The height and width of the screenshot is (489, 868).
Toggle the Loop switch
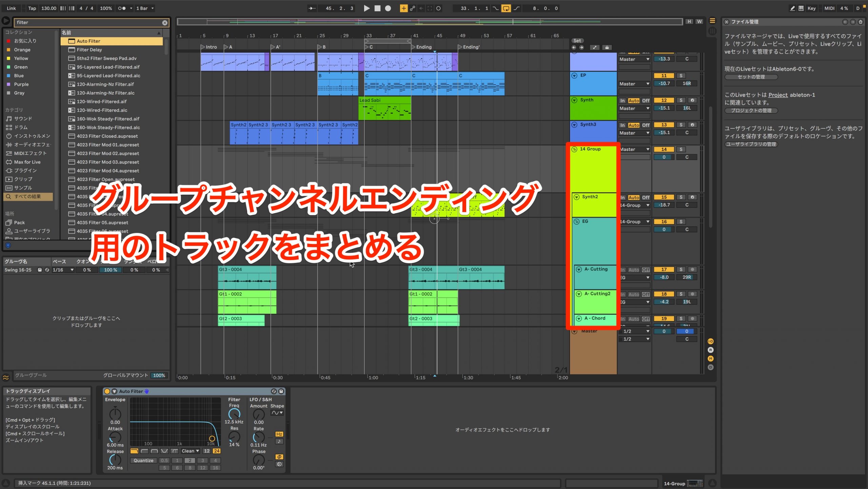point(506,8)
